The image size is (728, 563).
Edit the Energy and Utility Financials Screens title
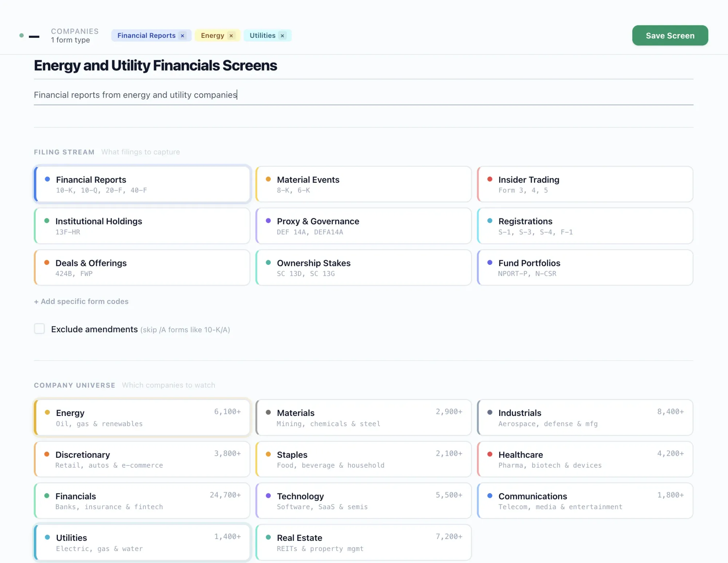[x=155, y=66]
